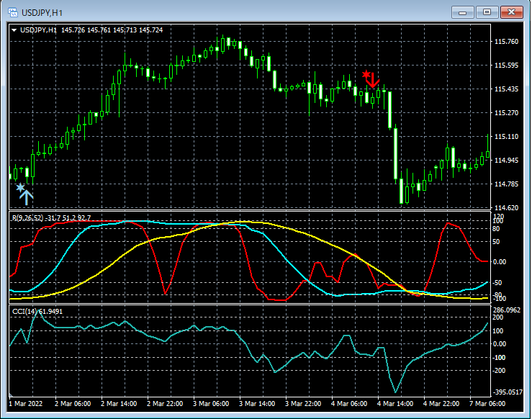Click the 114.620 price level

[x=507, y=207]
